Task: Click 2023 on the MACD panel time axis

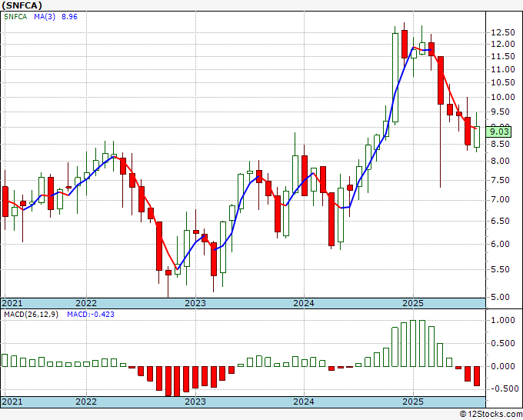Action: (195, 402)
